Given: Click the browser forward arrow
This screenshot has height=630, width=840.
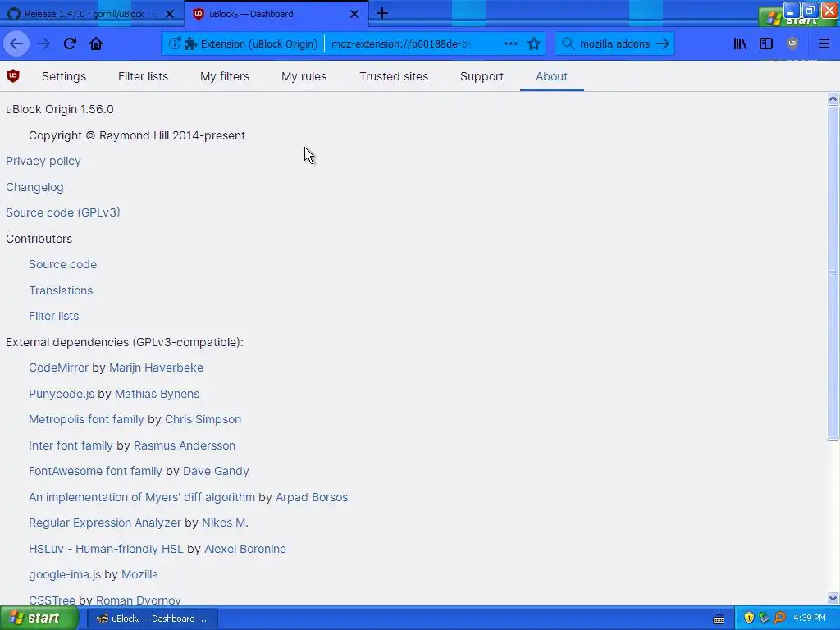Looking at the screenshot, I should [x=43, y=43].
